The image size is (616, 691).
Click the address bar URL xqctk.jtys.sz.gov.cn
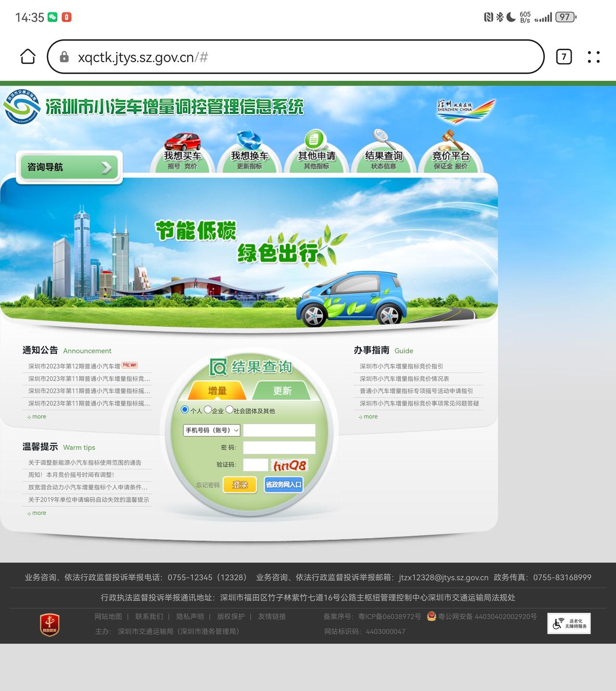[x=143, y=57]
